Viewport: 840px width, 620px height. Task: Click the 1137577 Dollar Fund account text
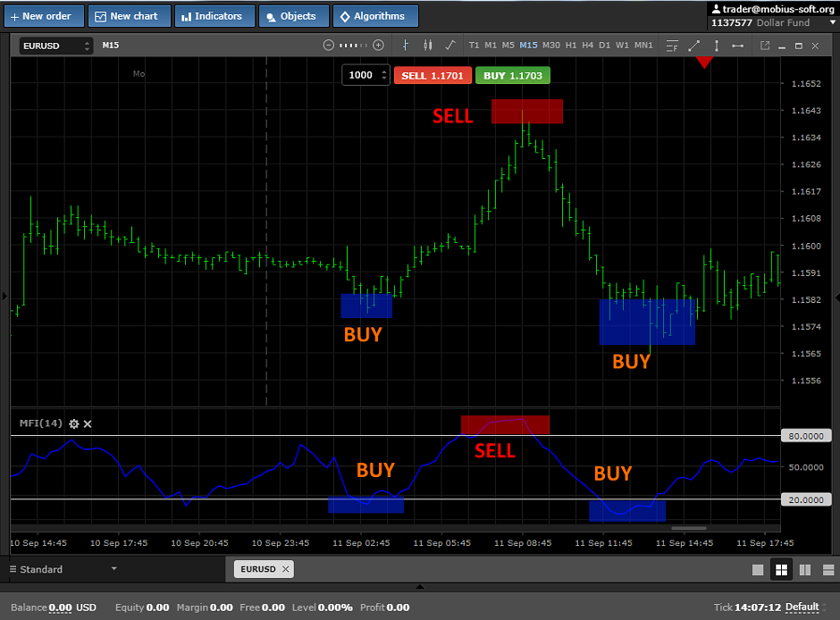point(760,23)
